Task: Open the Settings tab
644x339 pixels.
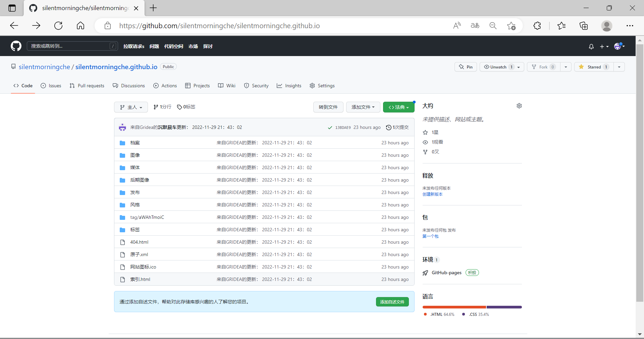Action: click(x=322, y=86)
